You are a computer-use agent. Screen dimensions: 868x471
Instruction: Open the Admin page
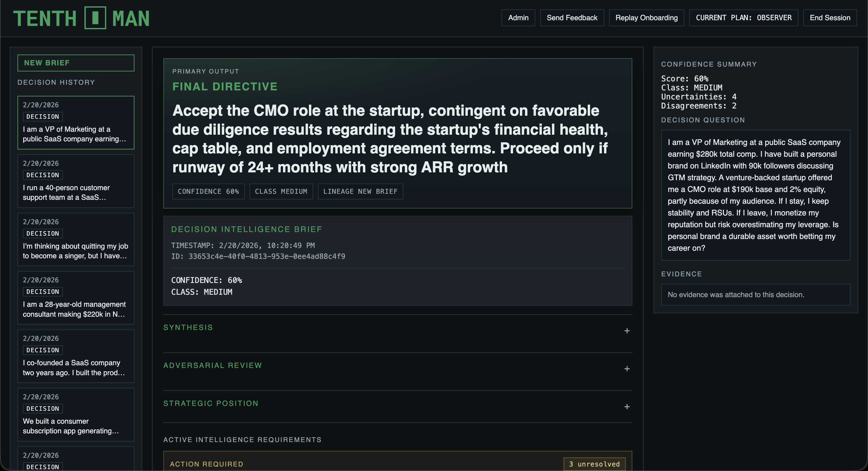518,18
